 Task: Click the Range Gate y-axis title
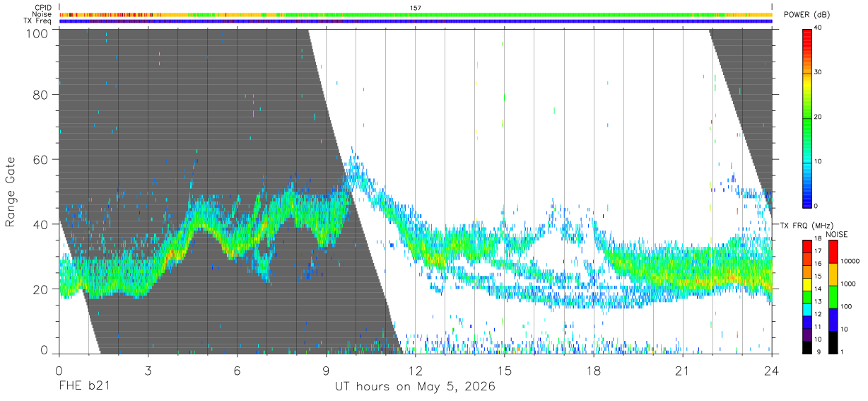tap(11, 191)
